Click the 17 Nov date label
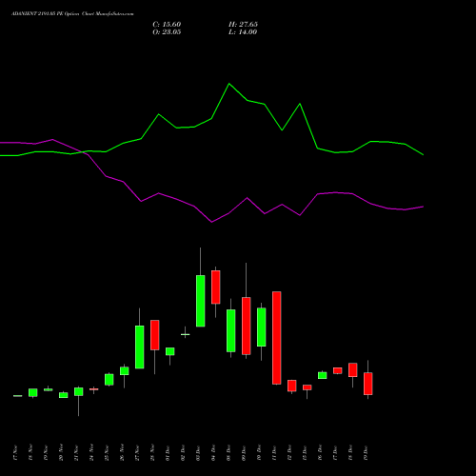The image size is (476, 476). tap(15, 453)
